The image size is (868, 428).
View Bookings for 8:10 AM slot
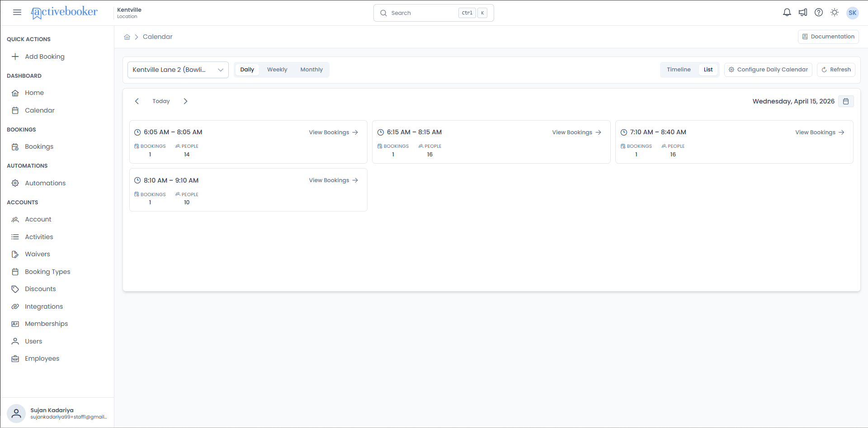(x=334, y=180)
